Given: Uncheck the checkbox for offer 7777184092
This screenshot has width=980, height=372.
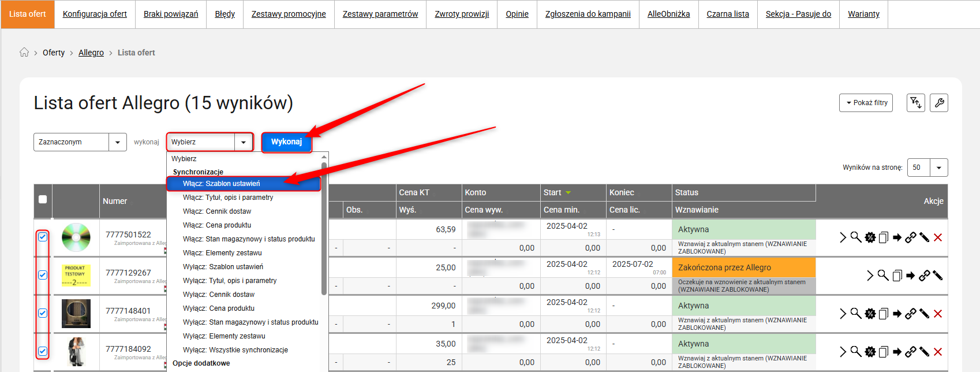Looking at the screenshot, I should coord(43,351).
